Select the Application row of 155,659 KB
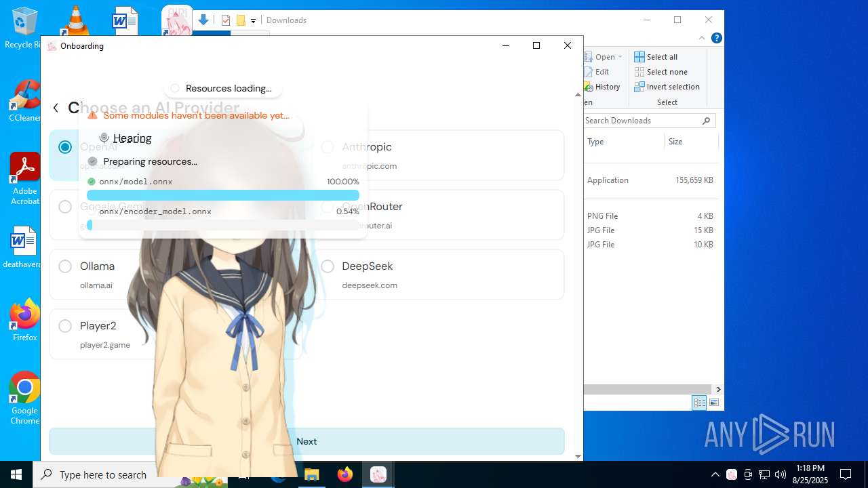 [651, 180]
